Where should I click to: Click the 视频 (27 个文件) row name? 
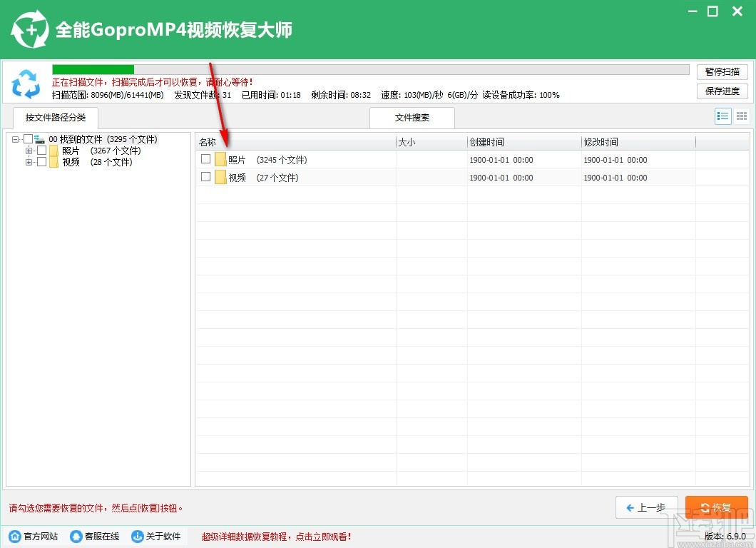pyautogui.click(x=263, y=178)
